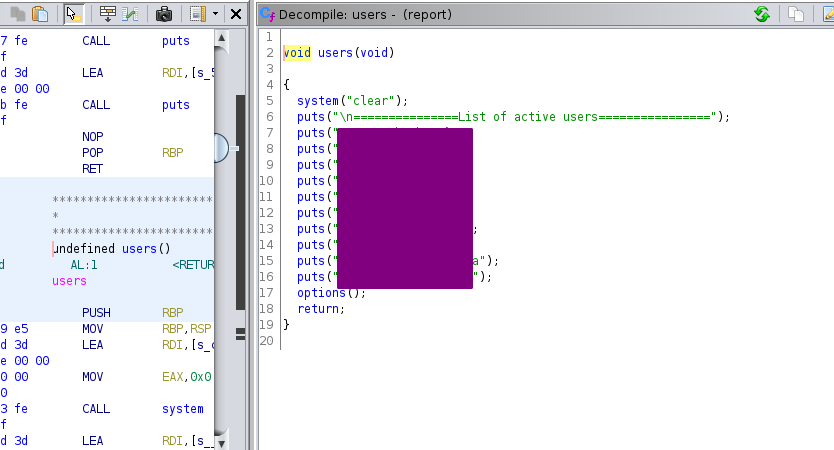Click the system("clear") call on line 5
The width and height of the screenshot is (834, 450).
(352, 101)
